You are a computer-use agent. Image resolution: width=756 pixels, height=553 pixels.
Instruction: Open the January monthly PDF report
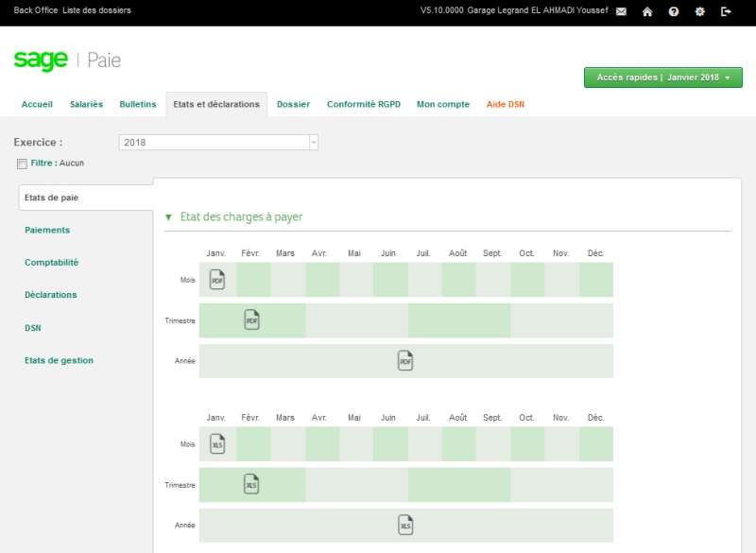pos(217,279)
